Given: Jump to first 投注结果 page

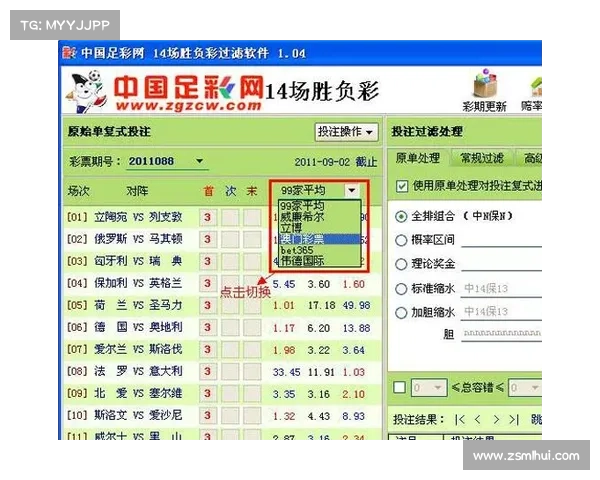Looking at the screenshot, I should point(460,420).
